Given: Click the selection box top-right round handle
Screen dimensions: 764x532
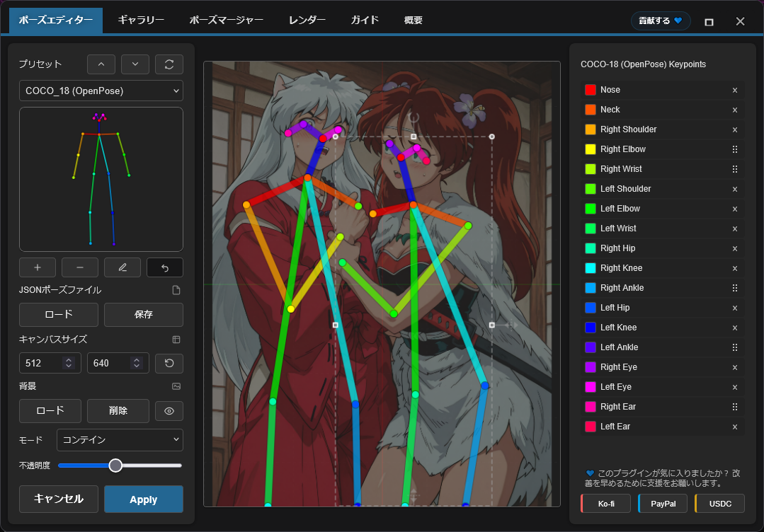Looking at the screenshot, I should pos(491,137).
